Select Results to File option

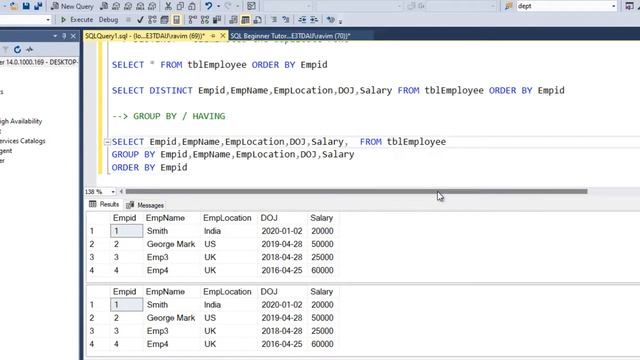258,20
